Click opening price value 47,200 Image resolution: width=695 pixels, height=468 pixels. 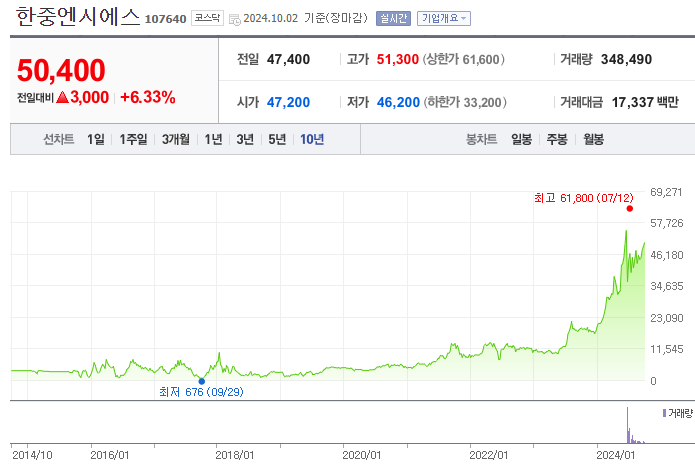tap(288, 102)
